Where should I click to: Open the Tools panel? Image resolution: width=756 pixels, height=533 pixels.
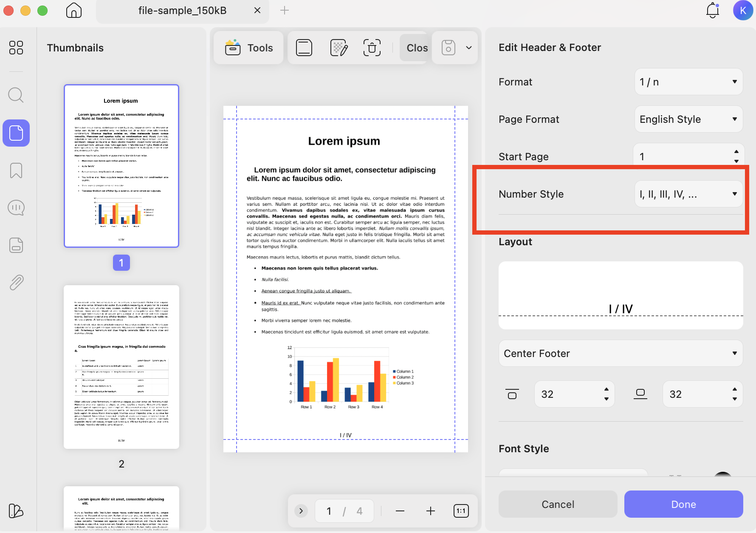(x=248, y=48)
